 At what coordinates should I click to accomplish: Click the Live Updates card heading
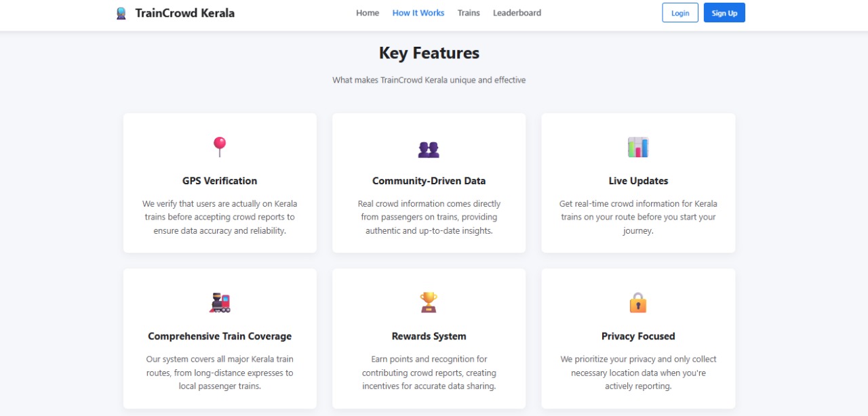638,181
